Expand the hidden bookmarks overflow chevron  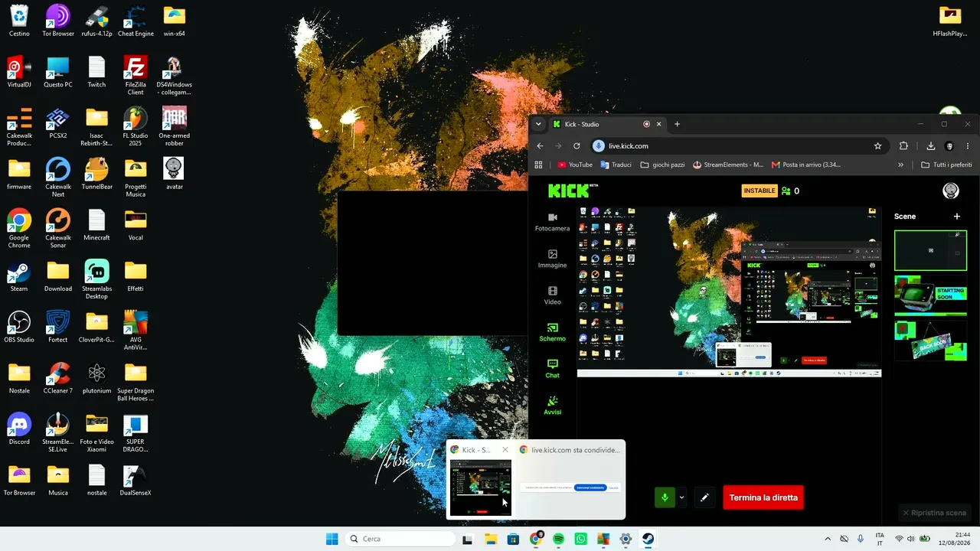tap(900, 165)
